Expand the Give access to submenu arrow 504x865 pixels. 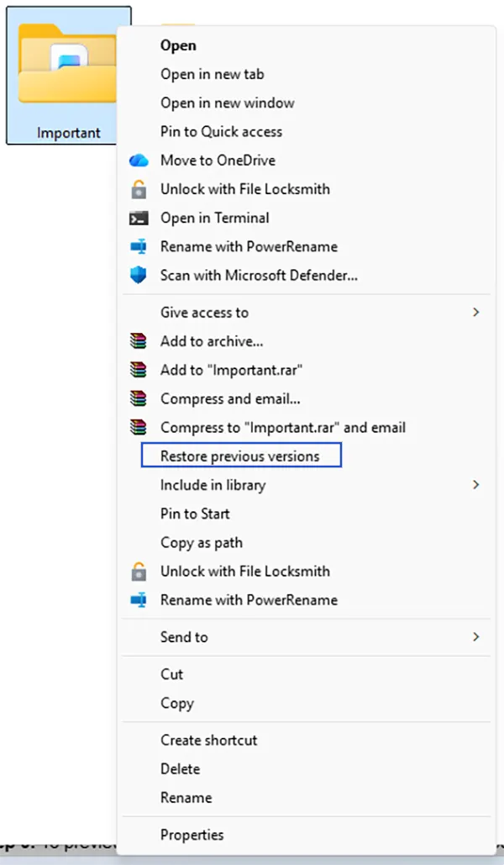pyautogui.click(x=476, y=312)
